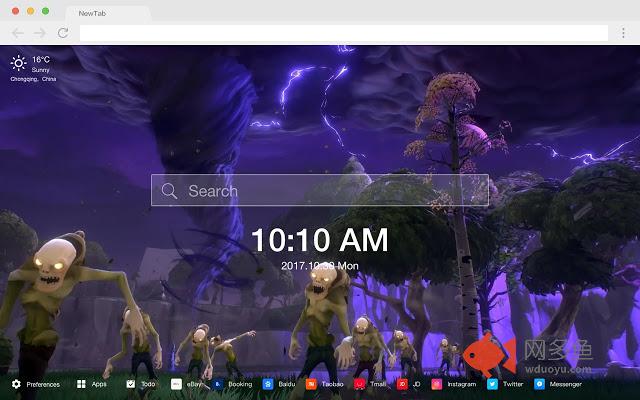Open the Twitter shortcut icon
Screen dimensions: 640x400
pyautogui.click(x=492, y=384)
